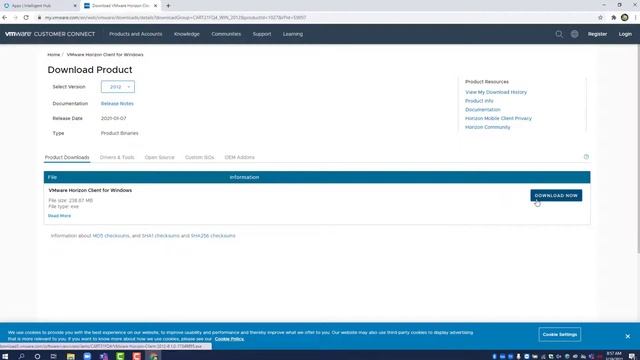Screen dimensions: 640x360
Task: Click the browser address bar URL
Action: (x=176, y=18)
